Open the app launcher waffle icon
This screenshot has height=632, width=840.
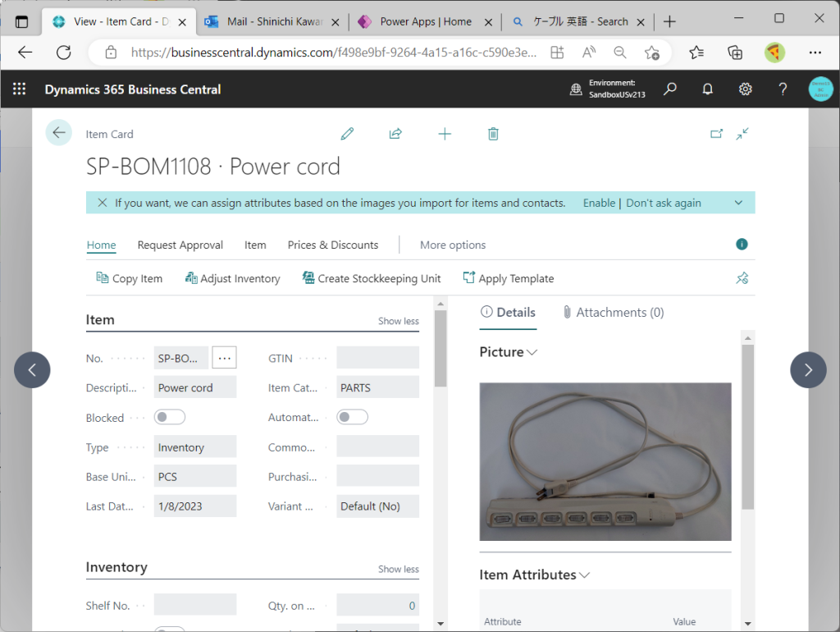(20, 89)
